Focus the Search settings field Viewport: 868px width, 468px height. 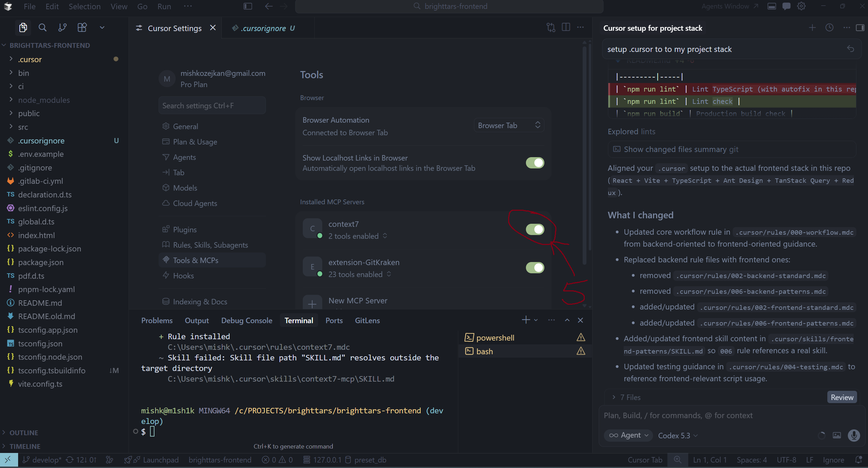pyautogui.click(x=212, y=105)
